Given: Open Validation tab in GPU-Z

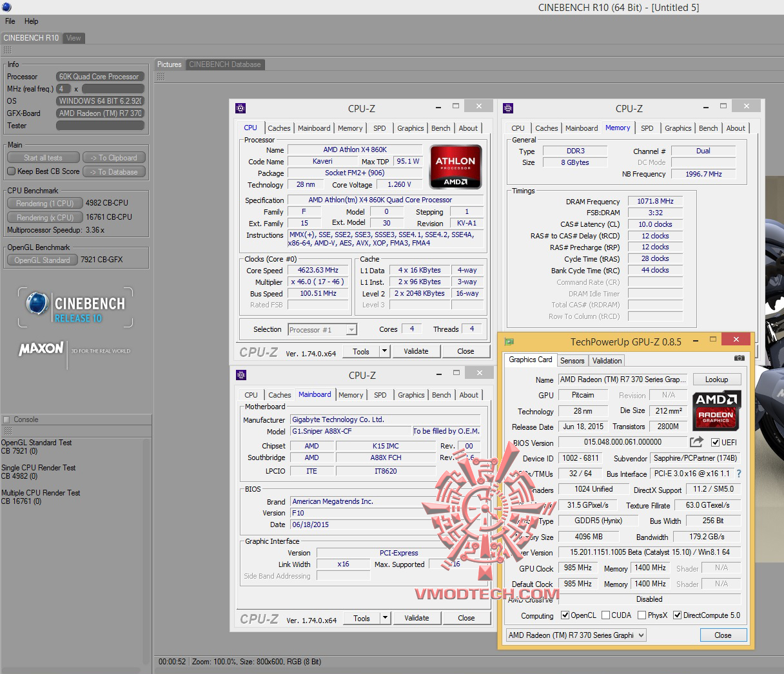Looking at the screenshot, I should pyautogui.click(x=607, y=361).
